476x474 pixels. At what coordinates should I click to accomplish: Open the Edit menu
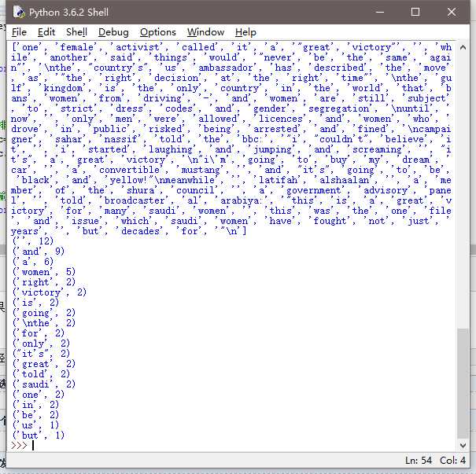click(46, 32)
